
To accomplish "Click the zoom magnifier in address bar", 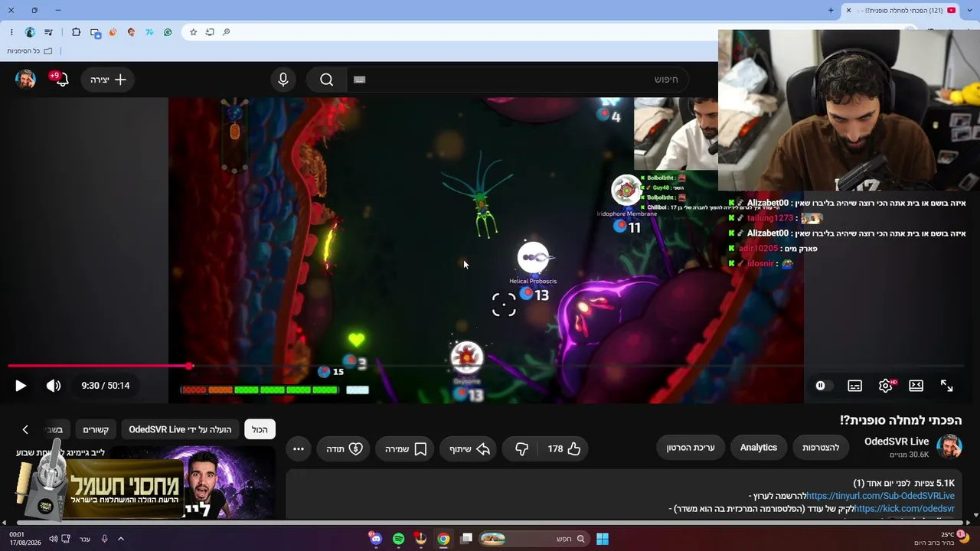I will tap(227, 32).
